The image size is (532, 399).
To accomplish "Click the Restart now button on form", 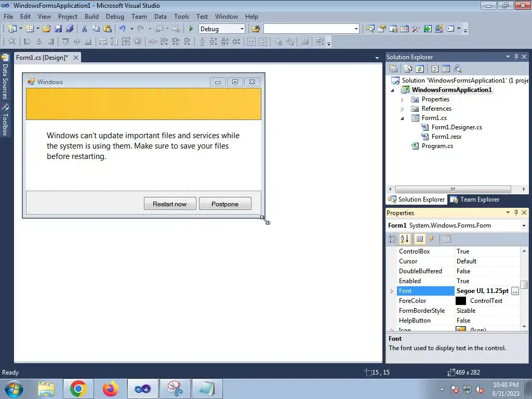I will [170, 204].
